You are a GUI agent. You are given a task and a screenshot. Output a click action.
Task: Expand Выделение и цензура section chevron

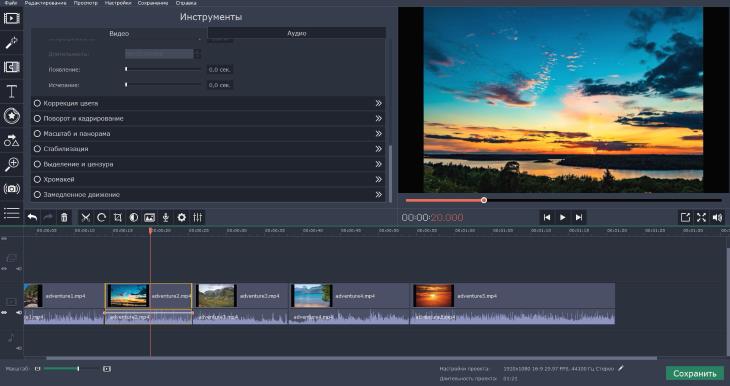[379, 164]
